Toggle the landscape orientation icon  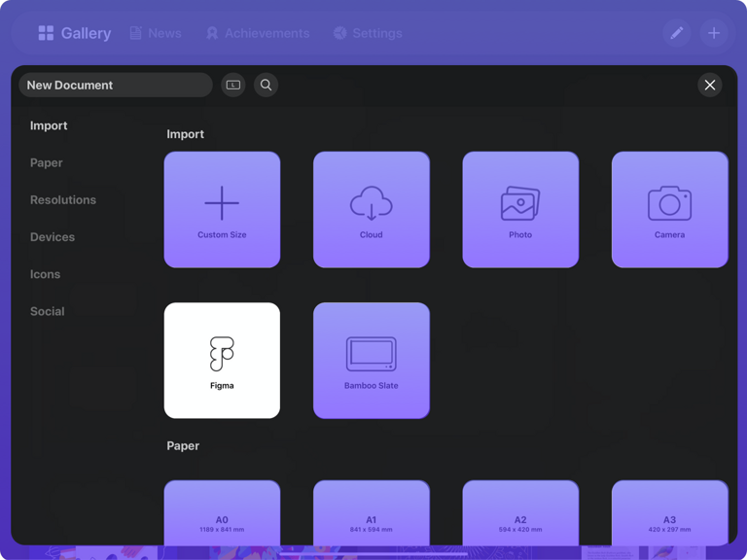coord(233,85)
